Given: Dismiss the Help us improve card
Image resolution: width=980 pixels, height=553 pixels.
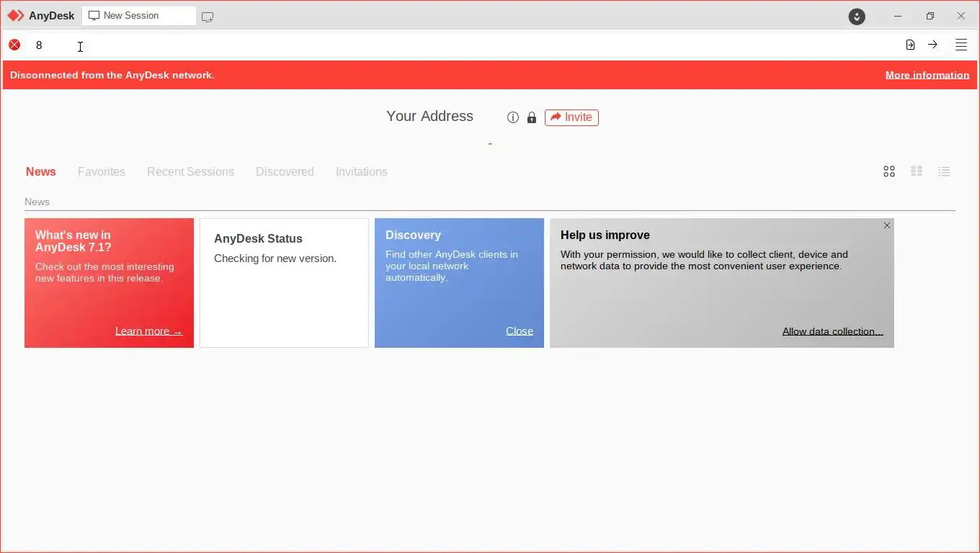Looking at the screenshot, I should tap(887, 225).
